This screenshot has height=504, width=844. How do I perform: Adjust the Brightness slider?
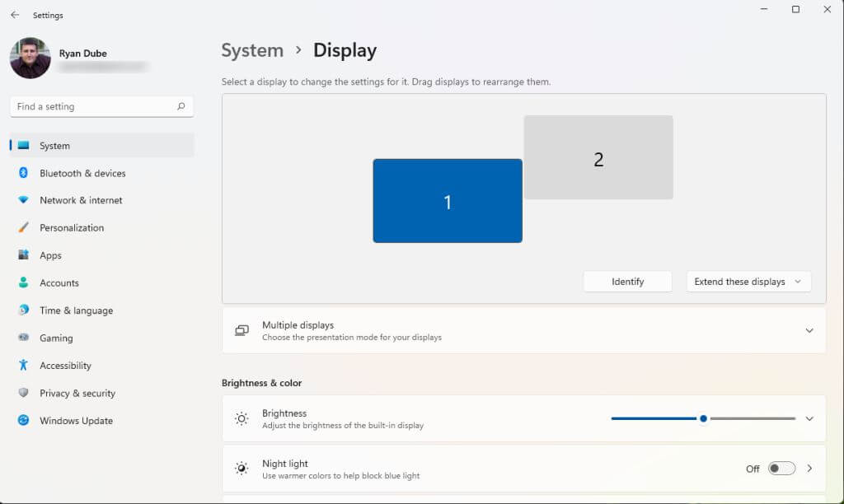[703, 418]
